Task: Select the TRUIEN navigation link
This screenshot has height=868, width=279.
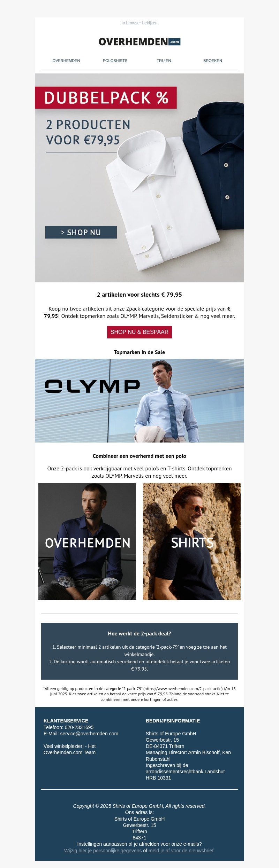Action: tap(164, 61)
